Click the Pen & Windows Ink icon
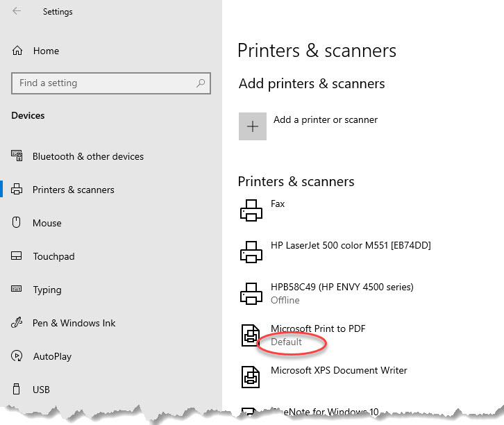 [x=17, y=322]
